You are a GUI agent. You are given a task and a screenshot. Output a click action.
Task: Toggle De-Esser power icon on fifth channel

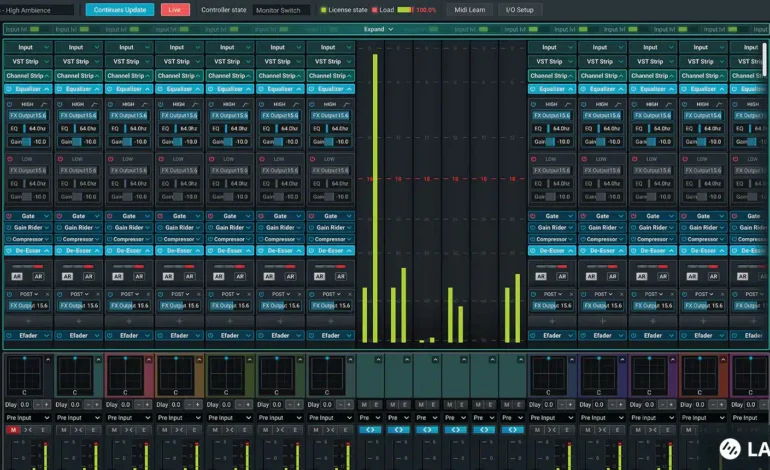click(211, 250)
